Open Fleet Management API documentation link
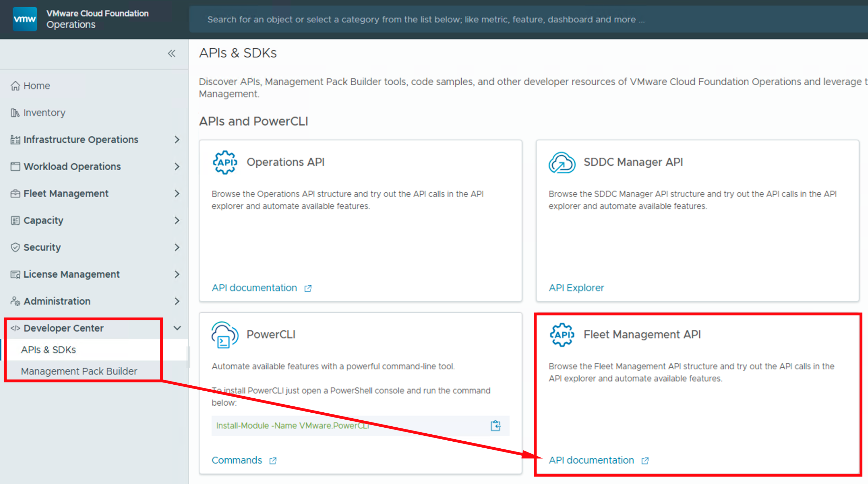Viewport: 868px width, 484px height. (591, 460)
